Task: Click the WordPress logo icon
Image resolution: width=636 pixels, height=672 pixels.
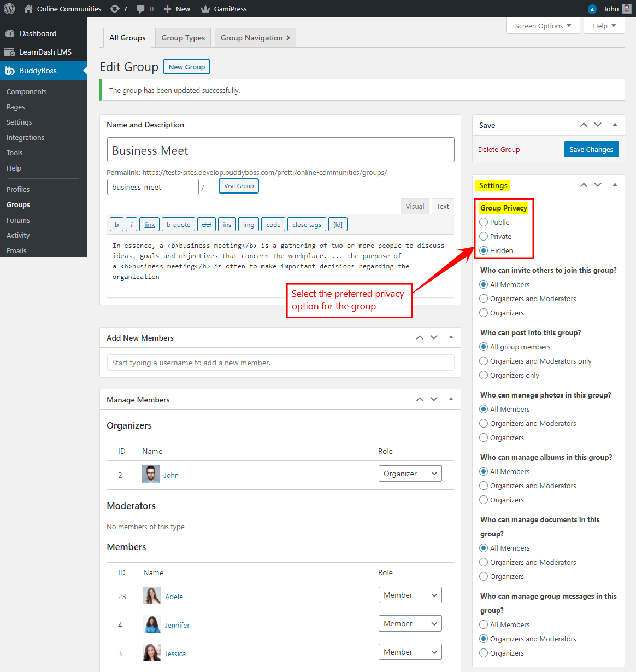Action: click(9, 9)
